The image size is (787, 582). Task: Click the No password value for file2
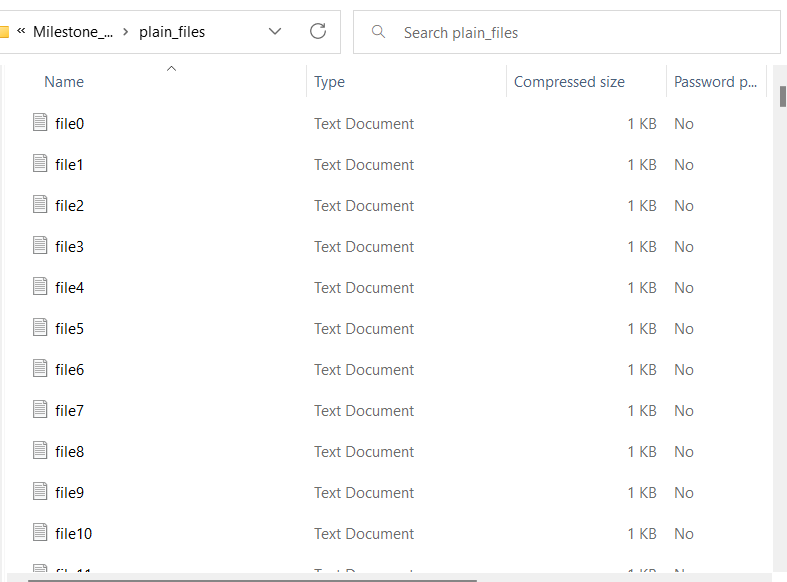pyautogui.click(x=684, y=206)
